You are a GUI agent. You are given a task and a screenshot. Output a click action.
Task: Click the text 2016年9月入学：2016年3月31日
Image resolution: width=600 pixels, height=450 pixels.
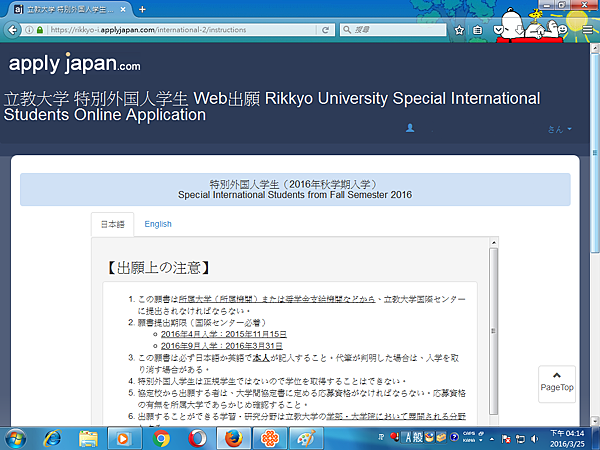(x=222, y=346)
